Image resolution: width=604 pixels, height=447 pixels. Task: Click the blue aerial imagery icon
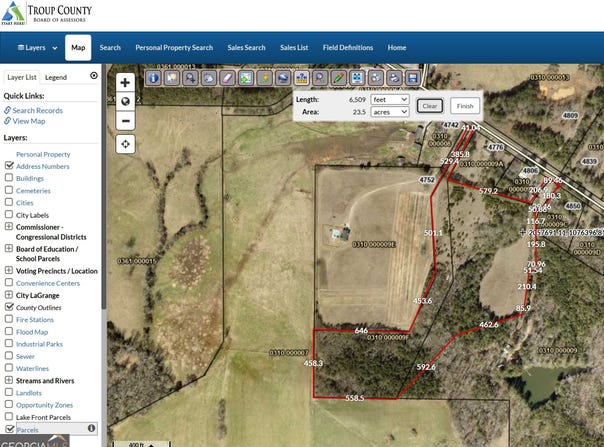pyautogui.click(x=283, y=78)
